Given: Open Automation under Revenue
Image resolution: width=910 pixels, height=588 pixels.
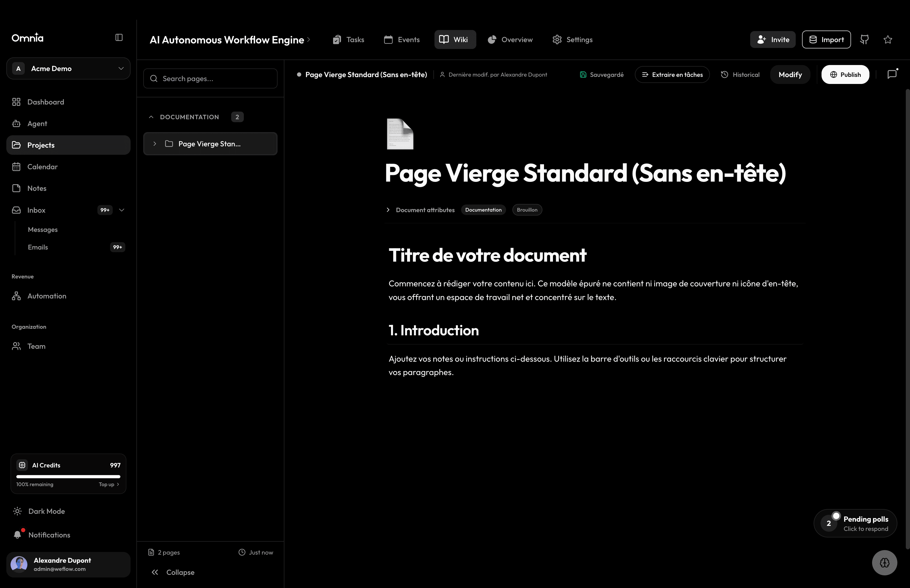Looking at the screenshot, I should [68, 296].
